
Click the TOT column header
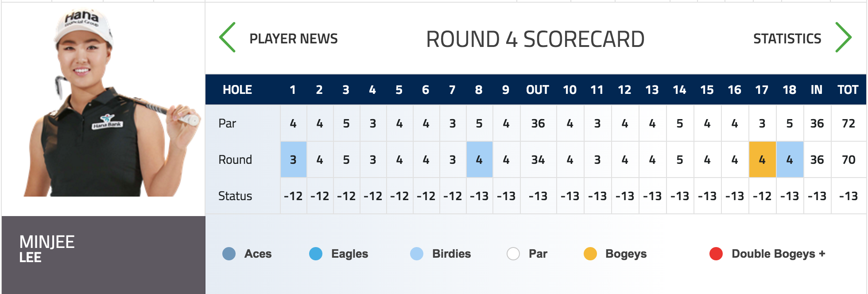point(848,90)
